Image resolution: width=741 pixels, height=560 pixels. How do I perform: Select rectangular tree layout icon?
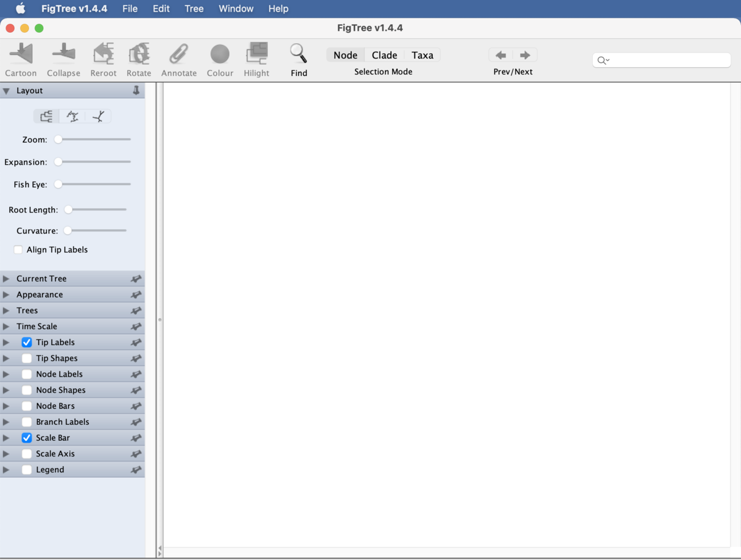(x=46, y=116)
